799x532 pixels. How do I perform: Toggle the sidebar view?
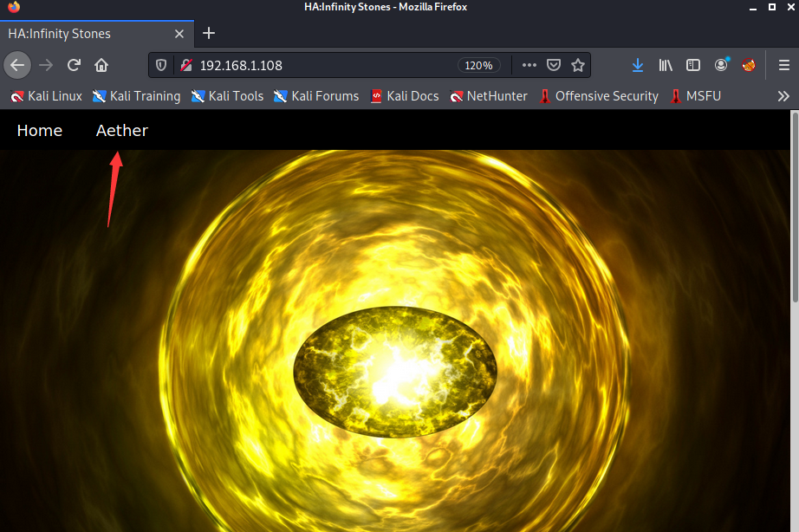[x=693, y=65]
